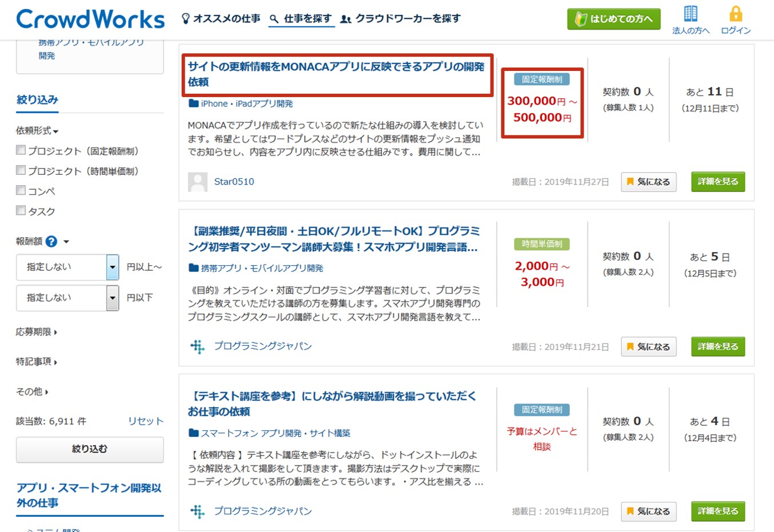The height and width of the screenshot is (532, 774).
Task: Open the テキスト講座を参考 job title
Action: click(x=332, y=404)
